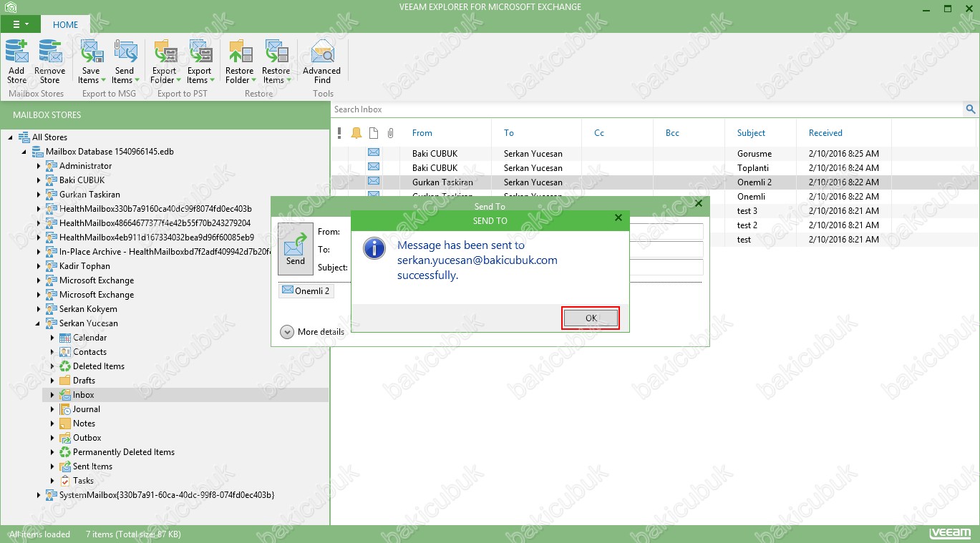Select the Outbox folder
The image size is (980, 543).
coord(87,438)
